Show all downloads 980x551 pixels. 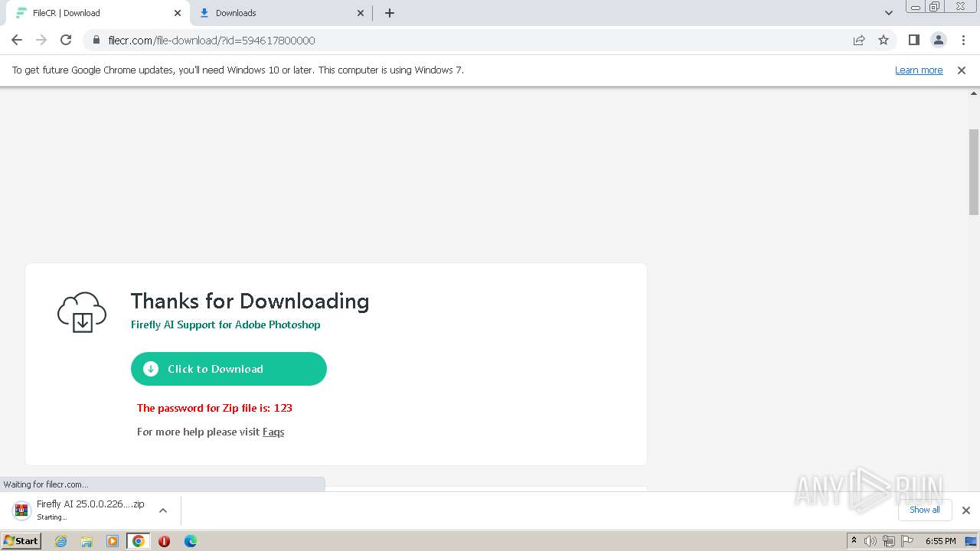925,510
